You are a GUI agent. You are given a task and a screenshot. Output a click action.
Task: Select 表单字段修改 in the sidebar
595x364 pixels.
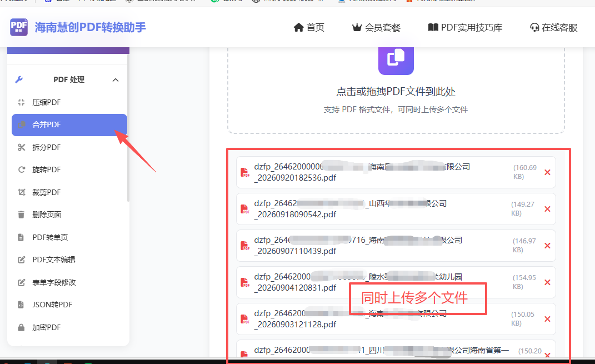69,282
